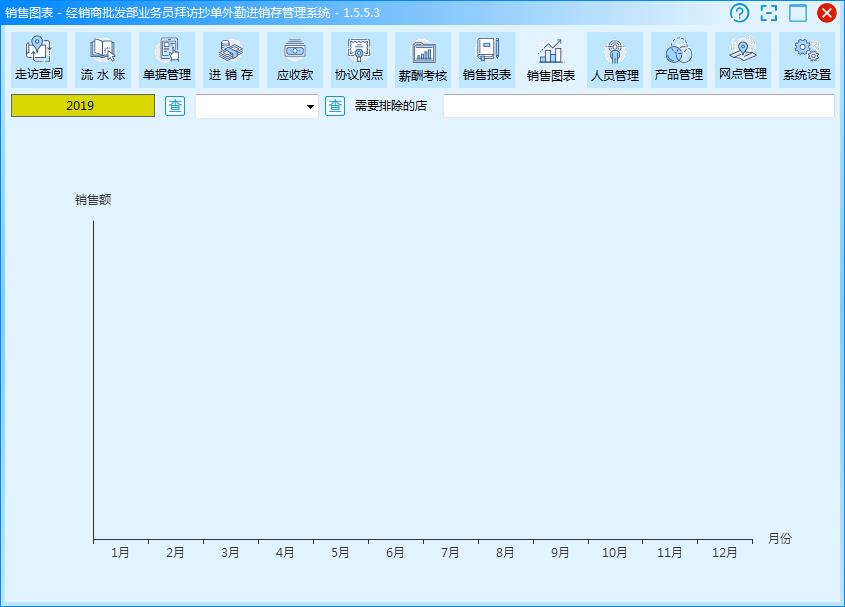The image size is (845, 607).
Task: Close the window with red X
Action: click(827, 12)
